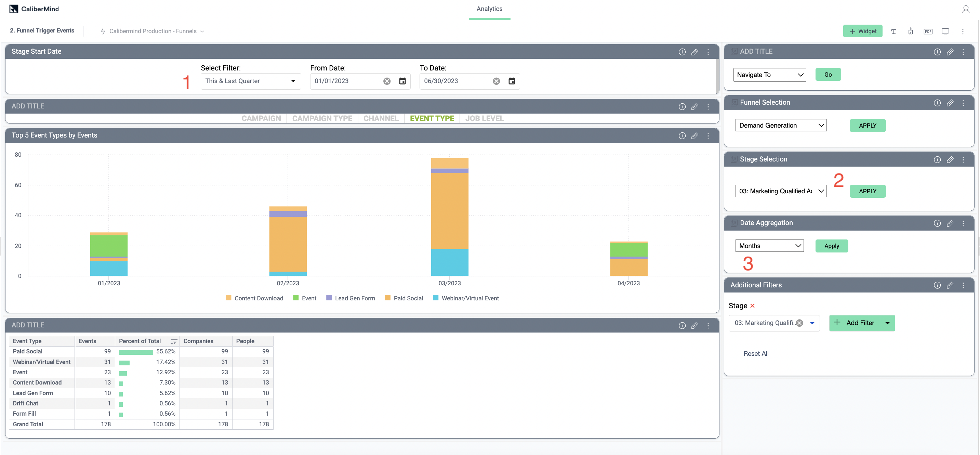Click the edit pencil icon on Stage Selection
Screen dimensions: 980x455
(949, 159)
